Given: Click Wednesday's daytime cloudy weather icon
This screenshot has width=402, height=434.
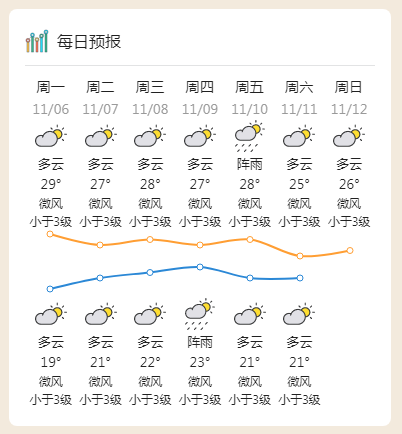Looking at the screenshot, I should 150,136.
